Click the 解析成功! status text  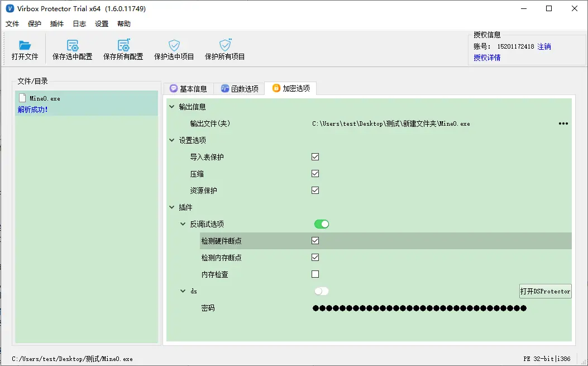32,110
